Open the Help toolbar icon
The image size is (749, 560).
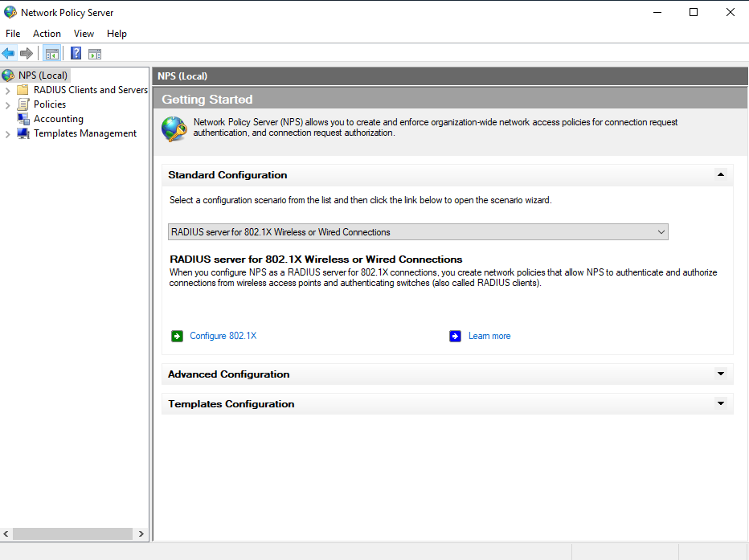point(76,54)
